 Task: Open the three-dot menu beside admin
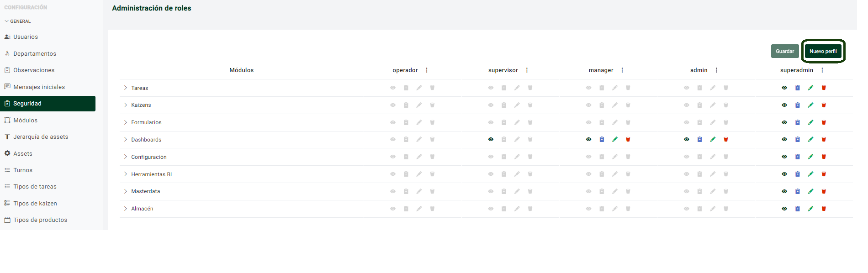coord(716,70)
